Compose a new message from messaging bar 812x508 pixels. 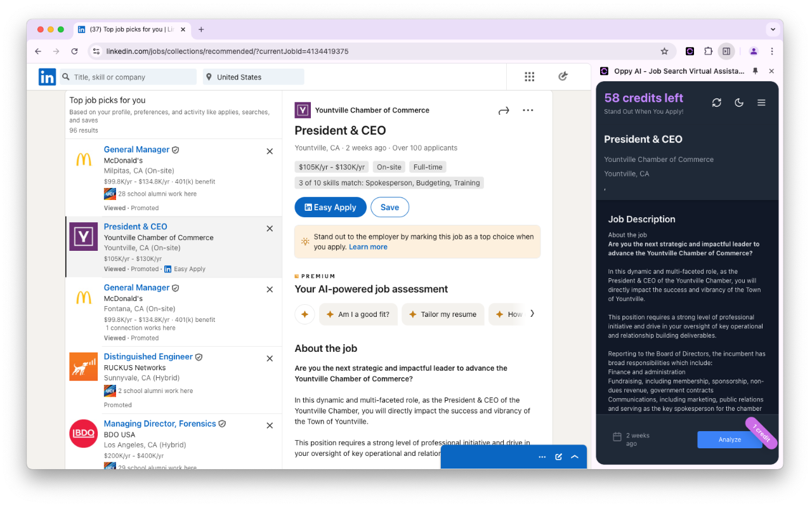559,457
